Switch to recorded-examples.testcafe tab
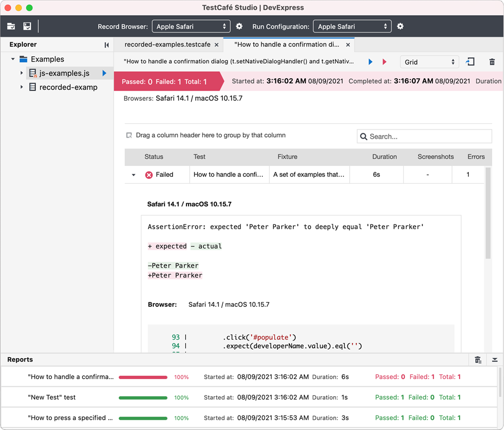 tap(168, 44)
